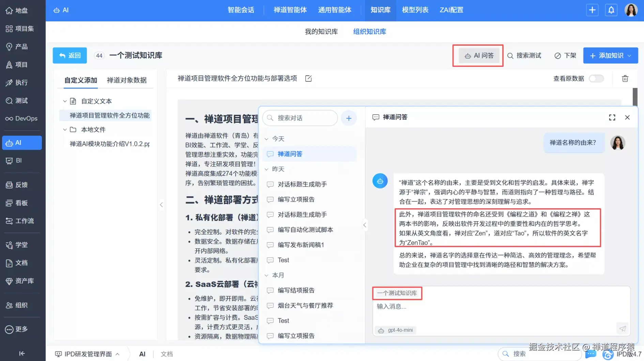Switch to 我的知识库 tab

click(321, 32)
